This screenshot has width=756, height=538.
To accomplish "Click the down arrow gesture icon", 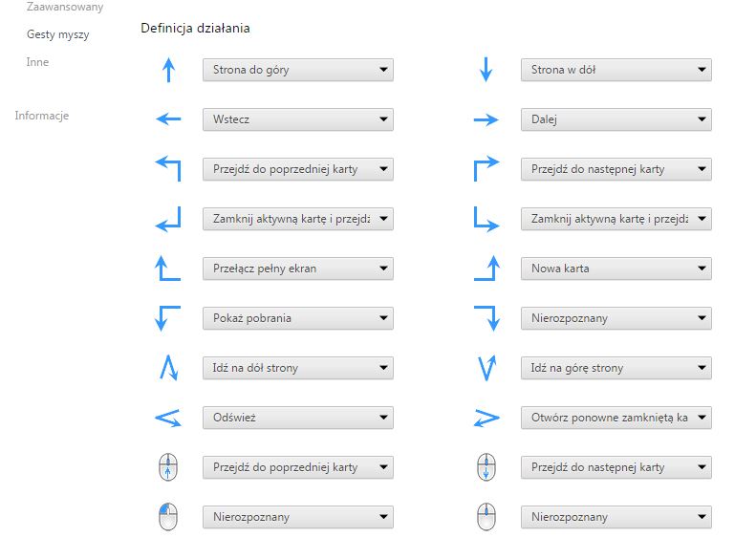I will coord(486,70).
